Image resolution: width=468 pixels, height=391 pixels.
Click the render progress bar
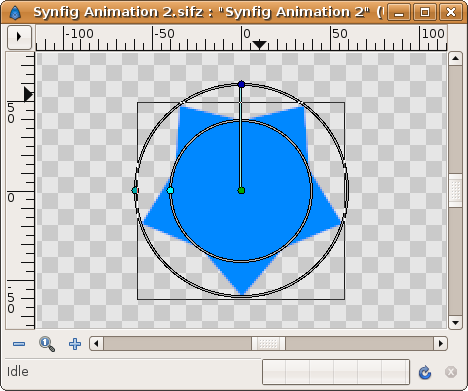click(x=336, y=372)
